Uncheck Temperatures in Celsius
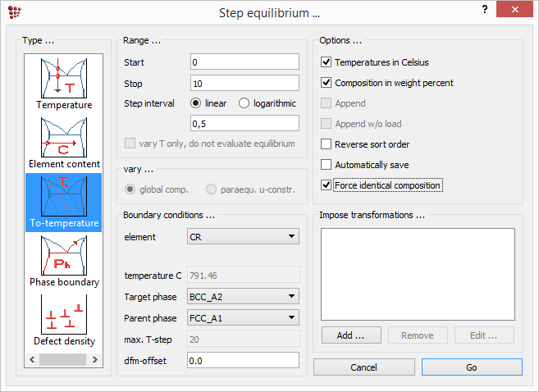The width and height of the screenshot is (539, 392). click(x=327, y=62)
